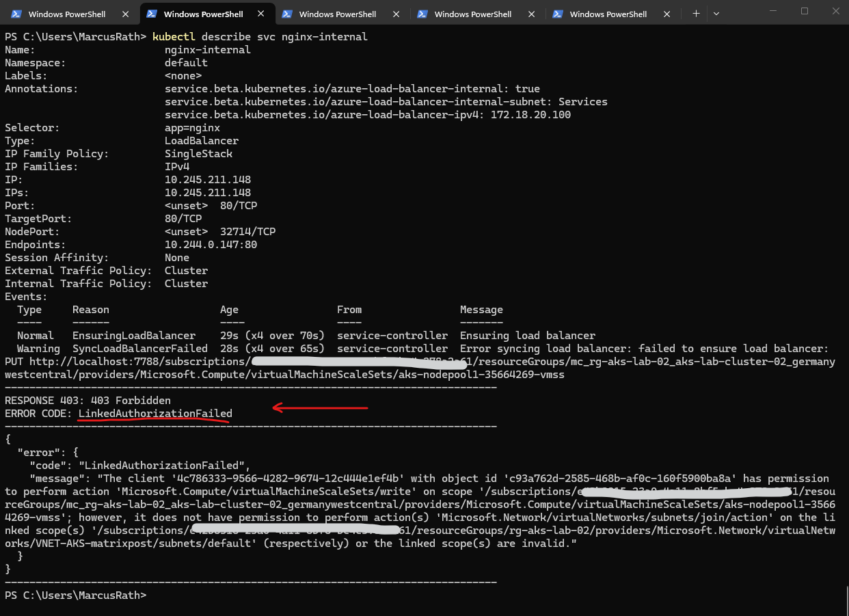Switch to the first Windows PowerShell tab
Viewport: 849px width, 616px height.
click(x=66, y=14)
